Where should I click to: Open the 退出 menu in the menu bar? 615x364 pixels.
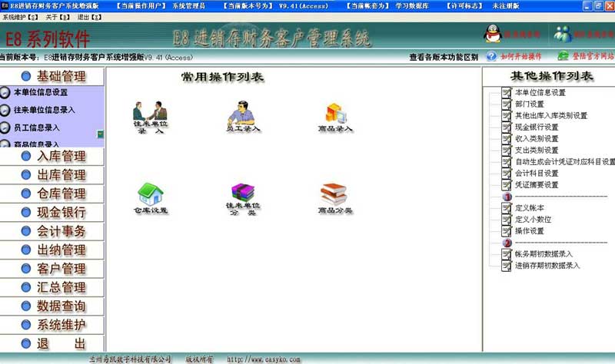[x=89, y=17]
